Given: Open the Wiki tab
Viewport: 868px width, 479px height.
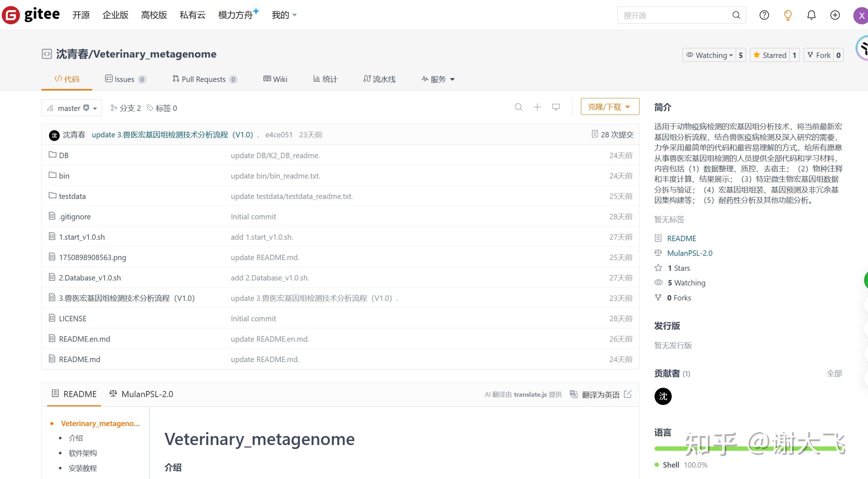Looking at the screenshot, I should pos(275,79).
